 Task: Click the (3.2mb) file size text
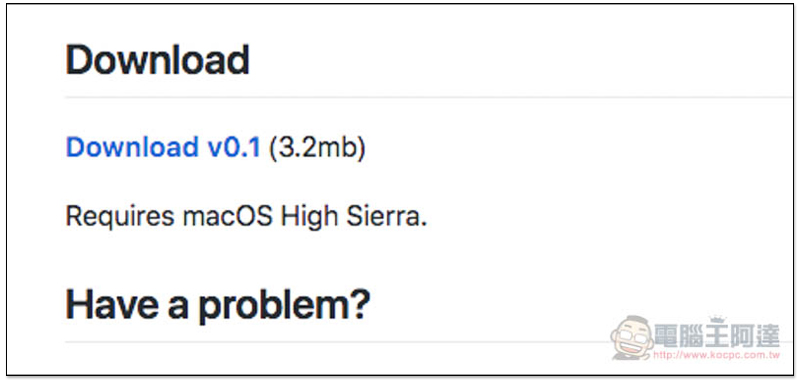pyautogui.click(x=317, y=147)
